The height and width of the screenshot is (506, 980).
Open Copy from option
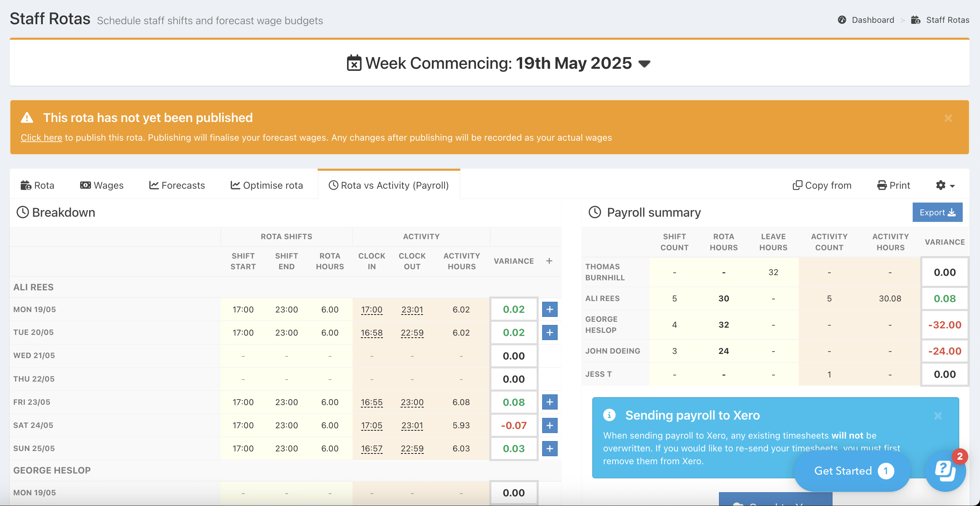pyautogui.click(x=822, y=185)
